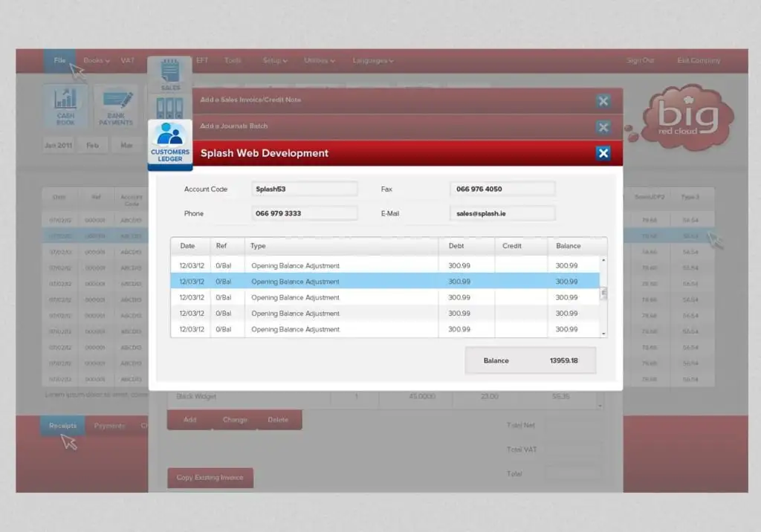Viewport: 761px width, 532px height.
Task: Close the Splash Web Development panel
Action: click(x=603, y=153)
